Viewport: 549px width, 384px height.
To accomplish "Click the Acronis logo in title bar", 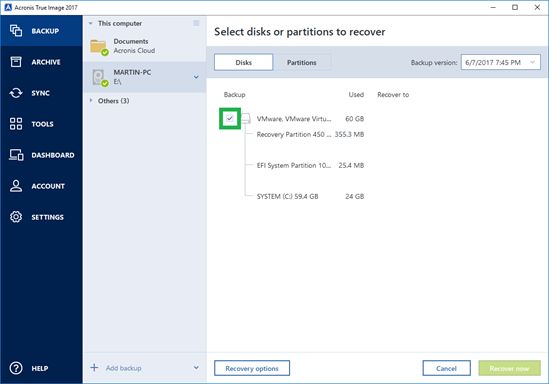I will pos(8,7).
